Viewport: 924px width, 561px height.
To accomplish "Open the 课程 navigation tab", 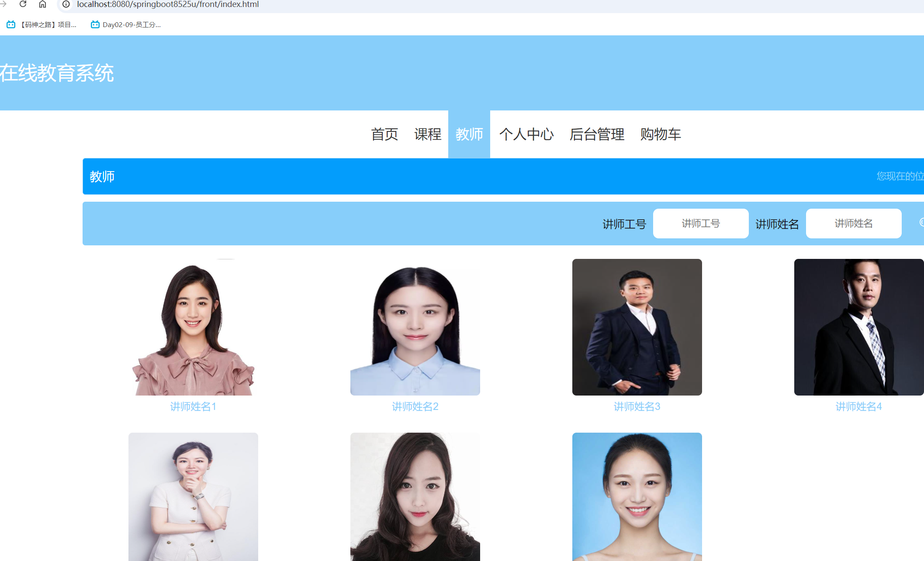I will [428, 134].
